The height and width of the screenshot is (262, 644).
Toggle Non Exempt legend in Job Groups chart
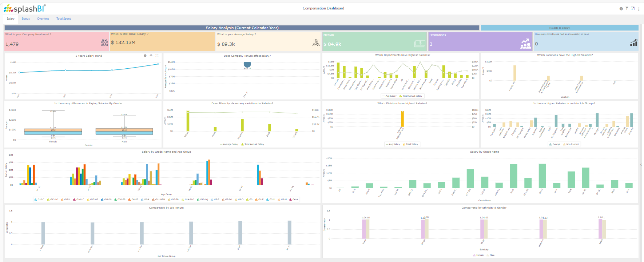click(572, 144)
